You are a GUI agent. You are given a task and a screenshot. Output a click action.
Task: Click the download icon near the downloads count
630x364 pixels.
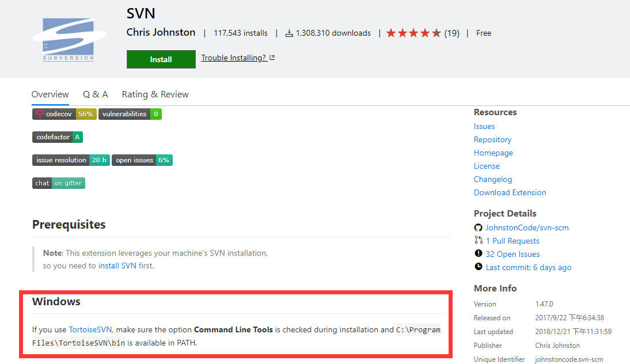[x=289, y=33]
